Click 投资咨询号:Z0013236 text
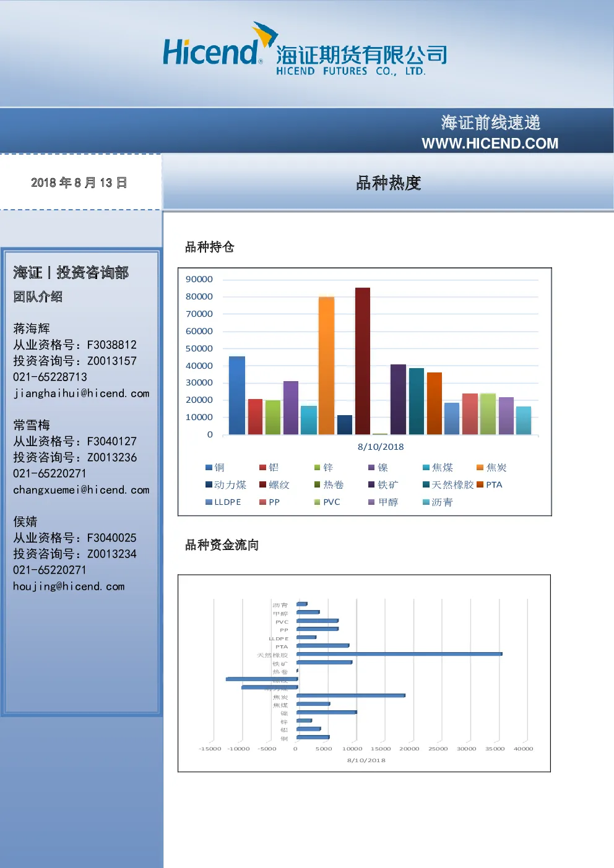This screenshot has height=868, width=614. point(75,457)
